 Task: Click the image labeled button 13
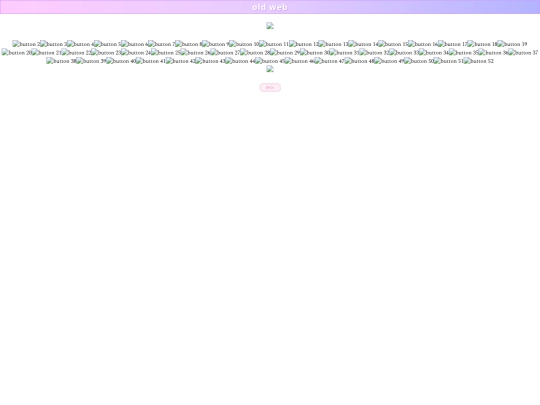334,44
